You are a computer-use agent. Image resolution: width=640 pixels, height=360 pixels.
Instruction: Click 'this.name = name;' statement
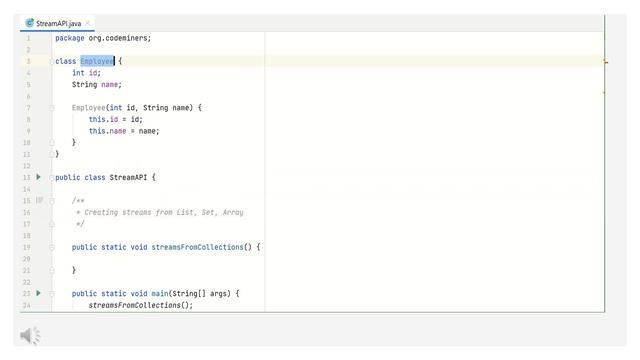tap(124, 131)
